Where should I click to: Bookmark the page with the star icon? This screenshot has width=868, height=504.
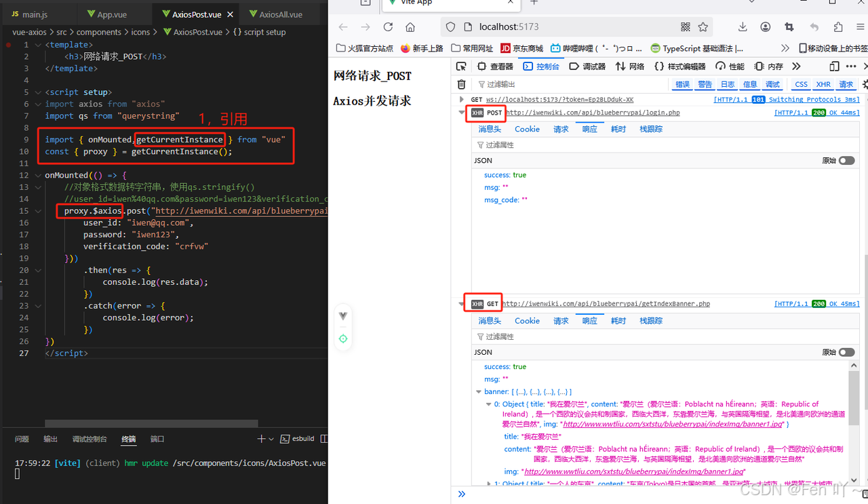[x=703, y=26]
